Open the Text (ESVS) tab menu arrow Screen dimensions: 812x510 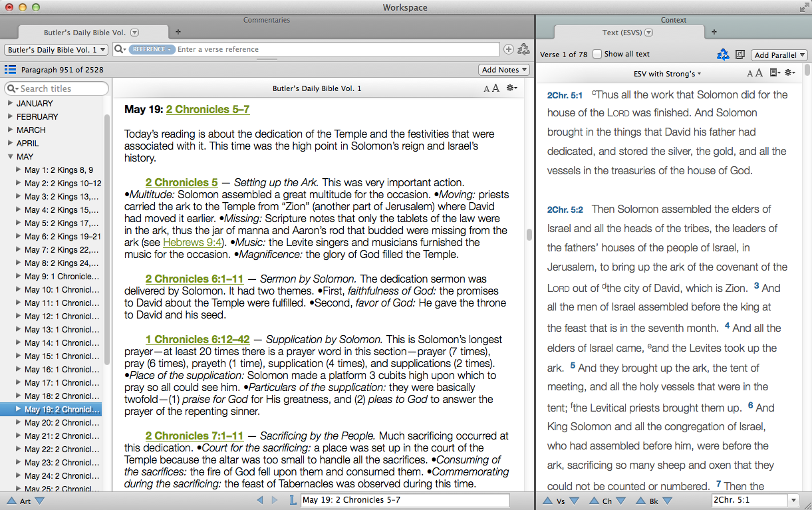[x=649, y=32]
